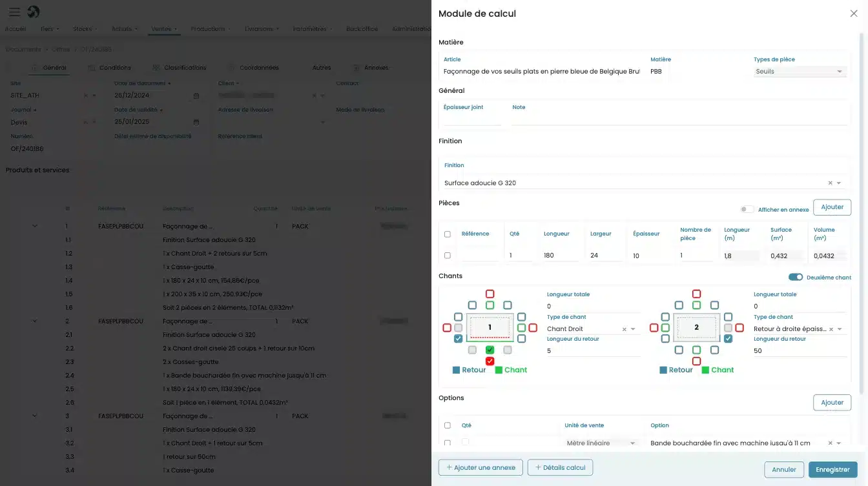
Task: Open the Finition dropdown arrow
Action: coord(839,183)
